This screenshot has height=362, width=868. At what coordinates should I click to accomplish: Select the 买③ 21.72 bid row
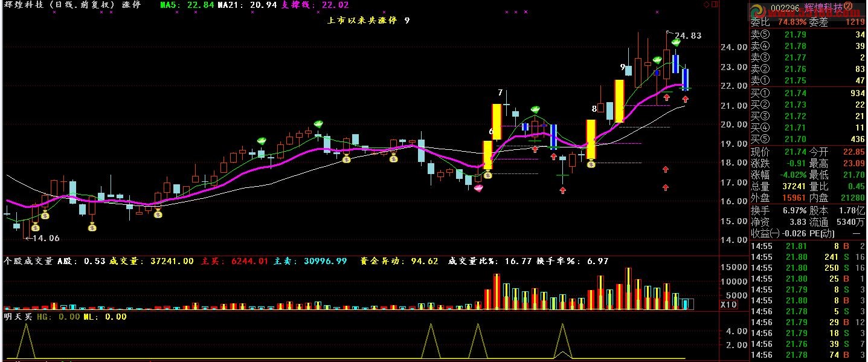pos(808,116)
